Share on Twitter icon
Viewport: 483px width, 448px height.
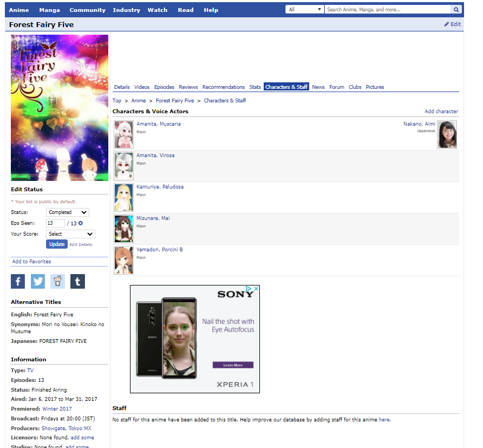point(38,281)
